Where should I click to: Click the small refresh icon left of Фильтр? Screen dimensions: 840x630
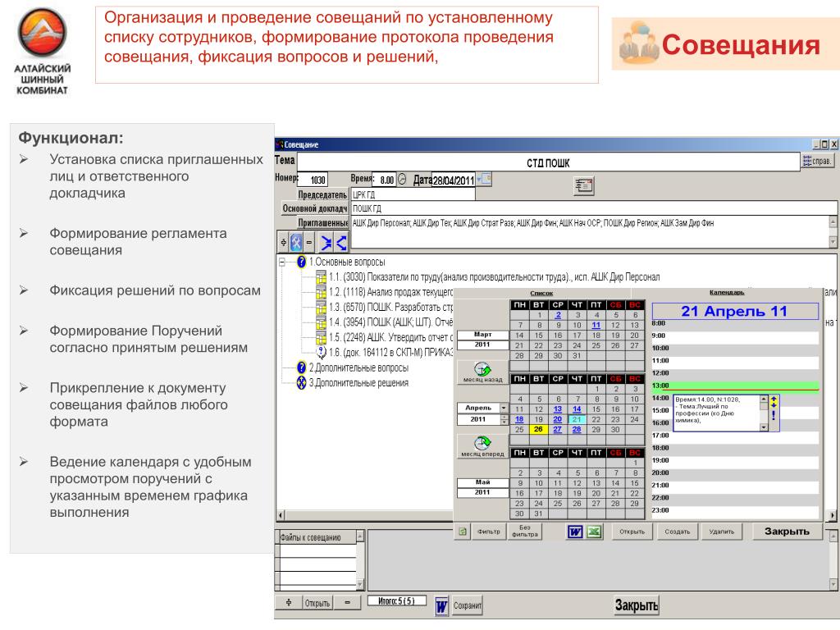tap(463, 532)
